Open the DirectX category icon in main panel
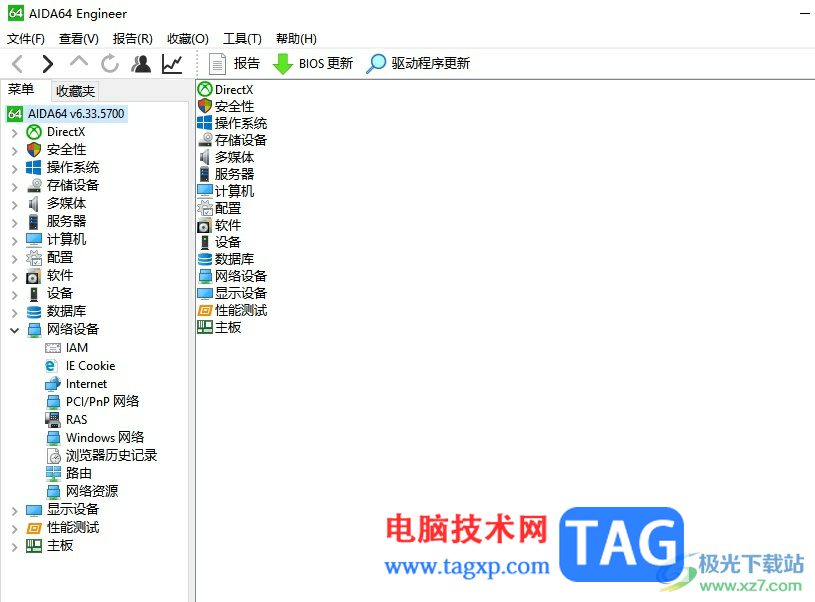This screenshot has width=815, height=602. click(204, 89)
